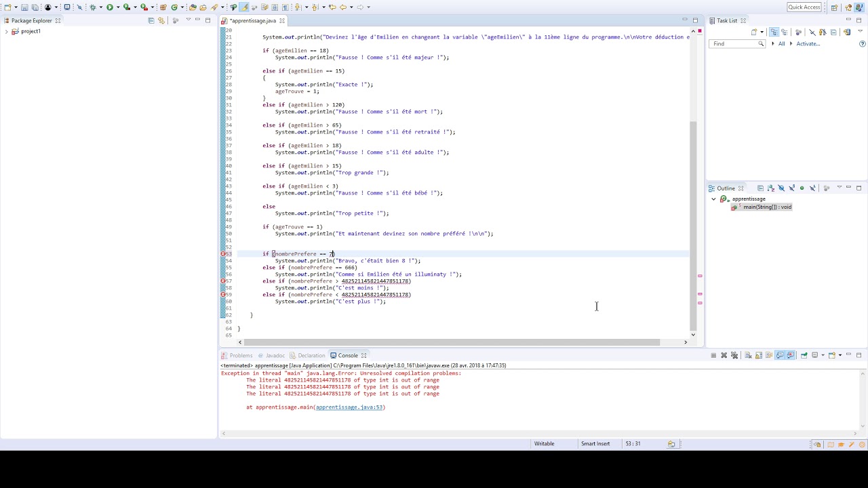This screenshot has width=868, height=488.
Task: Toggle Show Whitespace Characters pilcrow icon
Action: coord(285,7)
